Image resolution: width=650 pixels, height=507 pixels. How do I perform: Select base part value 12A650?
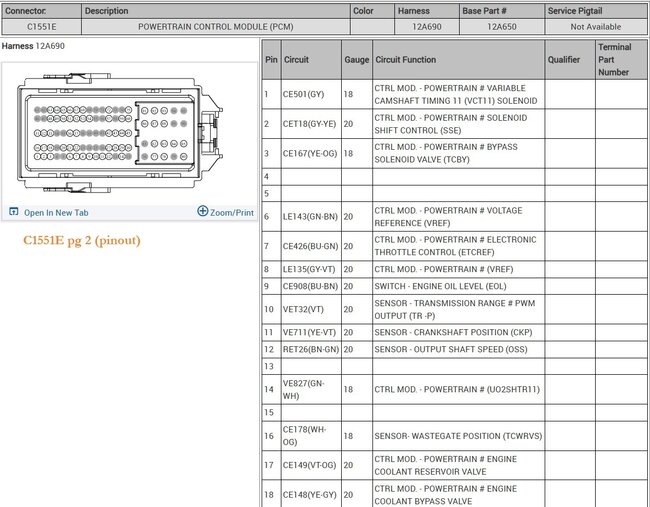coord(502,27)
